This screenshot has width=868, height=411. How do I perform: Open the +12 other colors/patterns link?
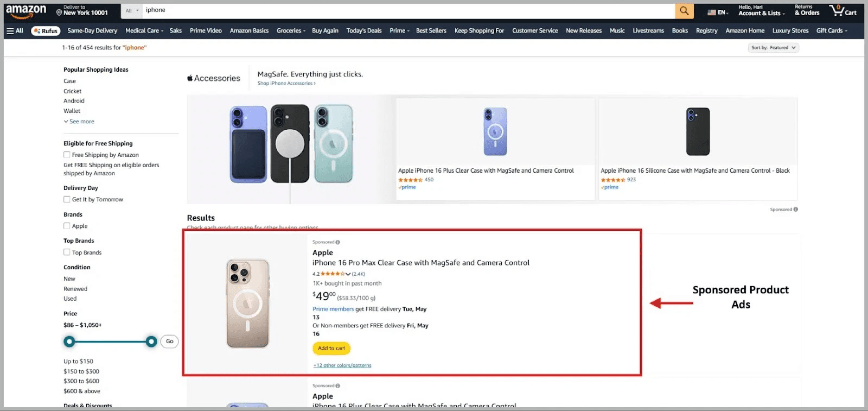pyautogui.click(x=342, y=365)
